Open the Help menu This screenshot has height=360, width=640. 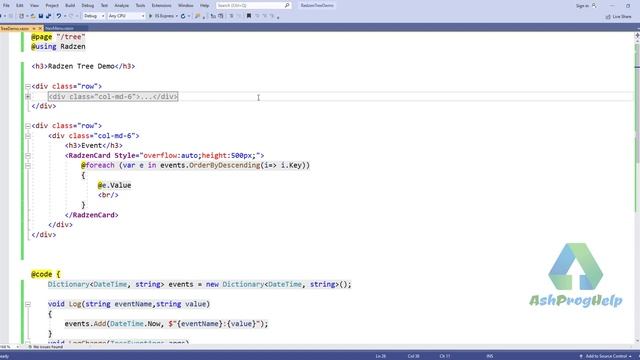point(204,6)
